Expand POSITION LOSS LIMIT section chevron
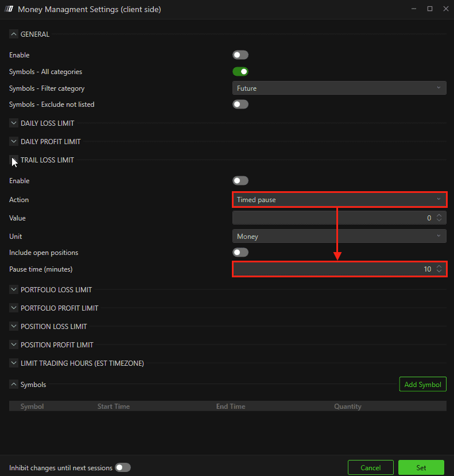This screenshot has height=476, width=454. (x=14, y=326)
